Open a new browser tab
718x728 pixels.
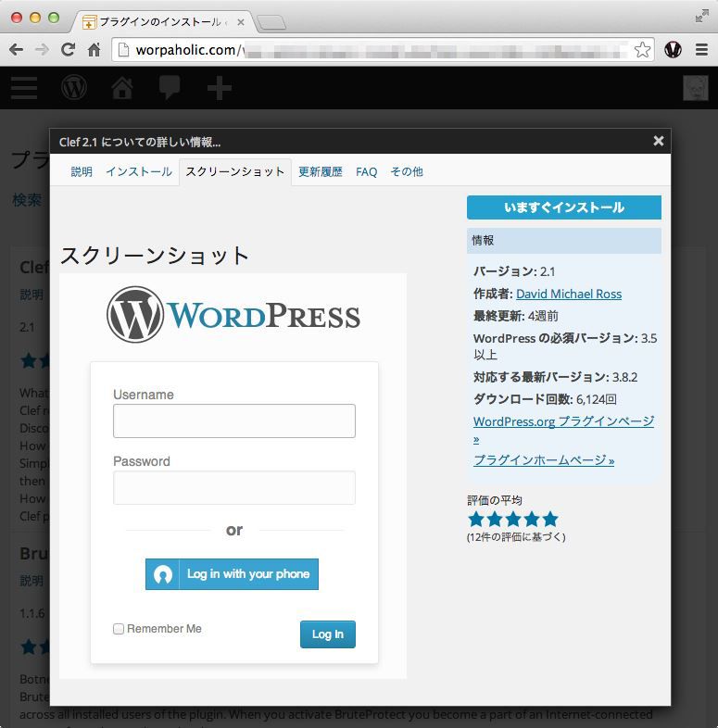tap(271, 22)
